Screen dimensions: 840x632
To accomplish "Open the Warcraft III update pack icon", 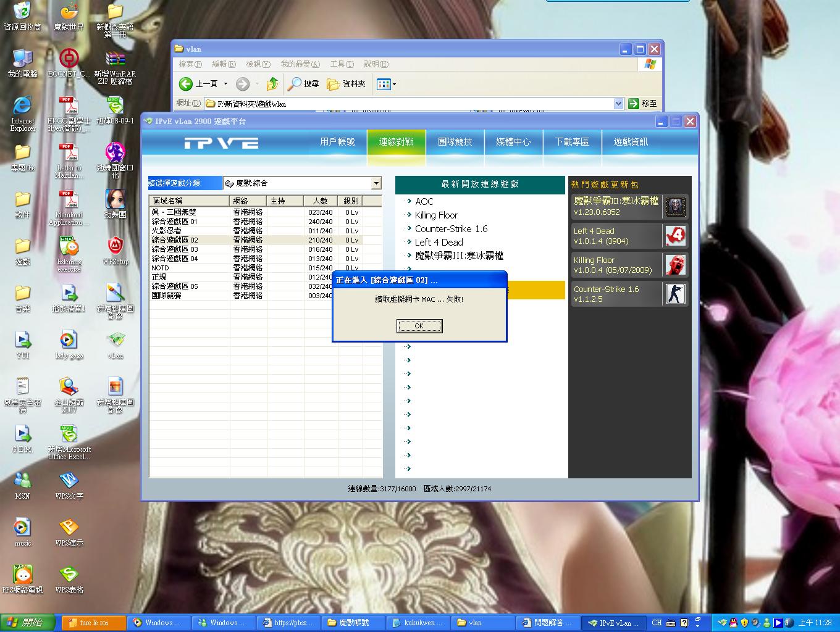I will [x=675, y=207].
